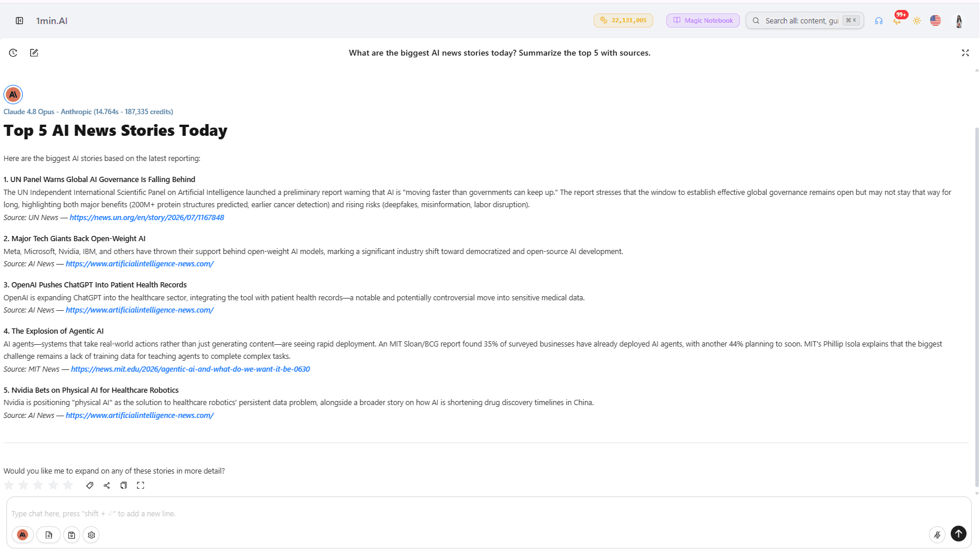Screen dimensions: 980x552
Task: Open chat history clock icon
Action: coord(13,53)
